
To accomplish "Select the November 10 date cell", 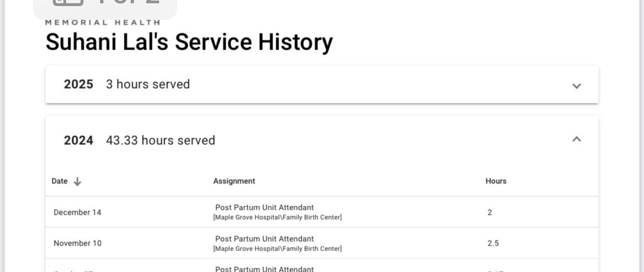I will (77, 243).
